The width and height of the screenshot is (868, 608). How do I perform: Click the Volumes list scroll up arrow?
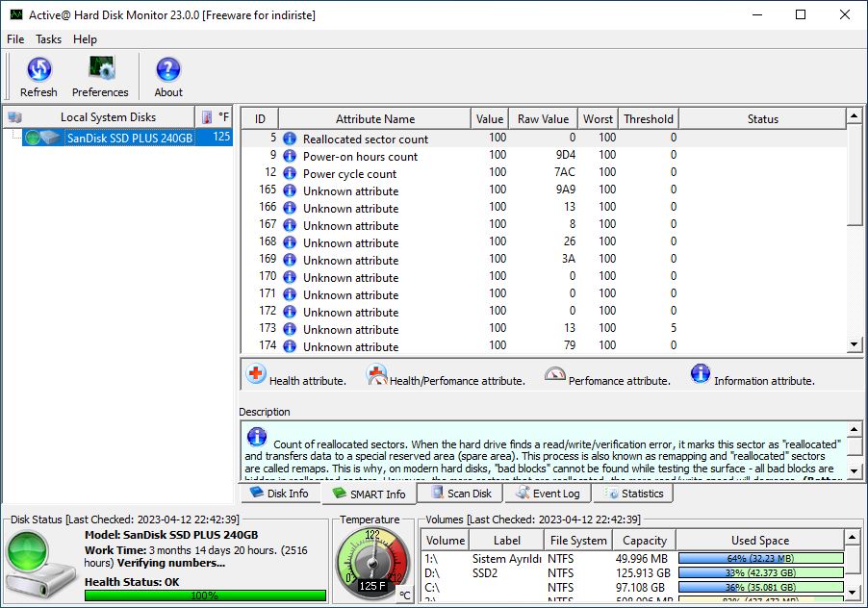click(853, 537)
